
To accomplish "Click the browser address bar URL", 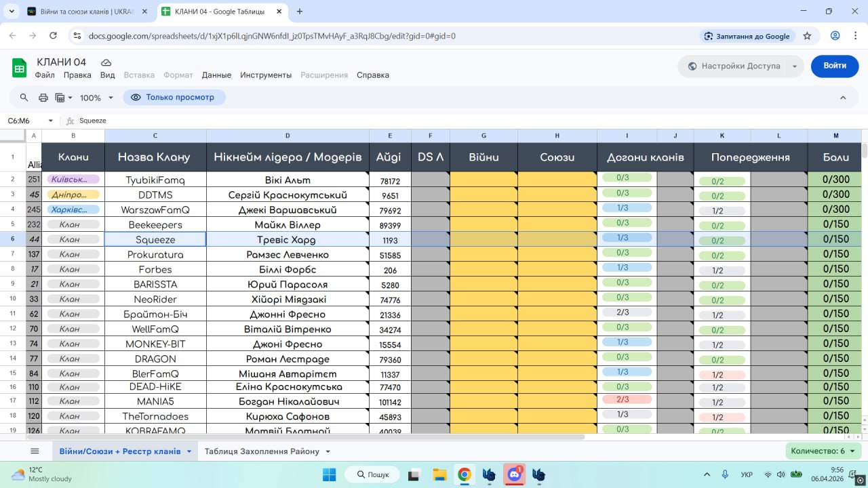I will [x=272, y=36].
